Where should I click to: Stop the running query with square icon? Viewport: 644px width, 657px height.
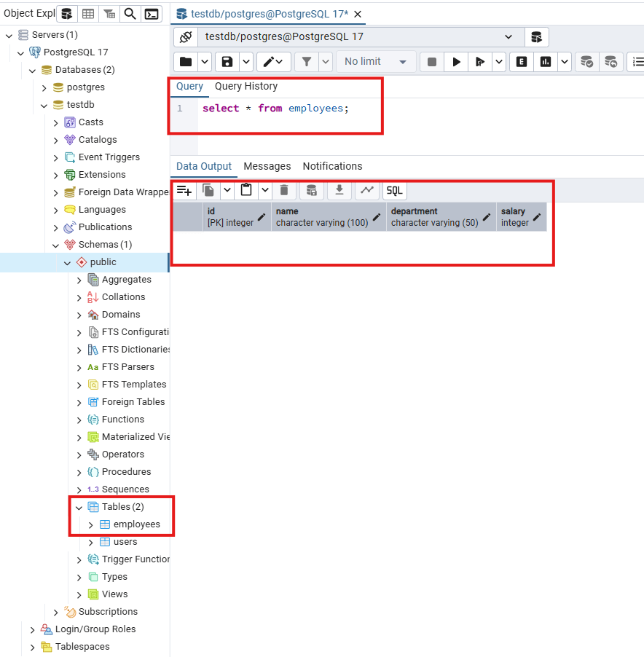point(432,62)
